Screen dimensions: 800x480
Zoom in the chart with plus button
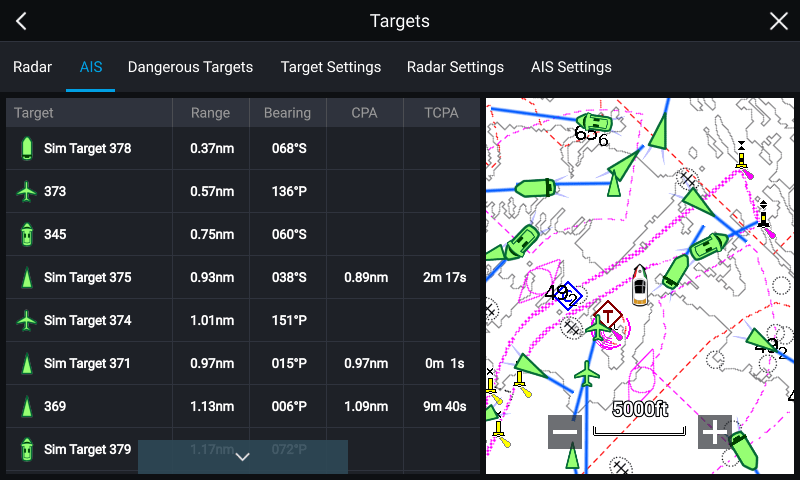coord(714,431)
